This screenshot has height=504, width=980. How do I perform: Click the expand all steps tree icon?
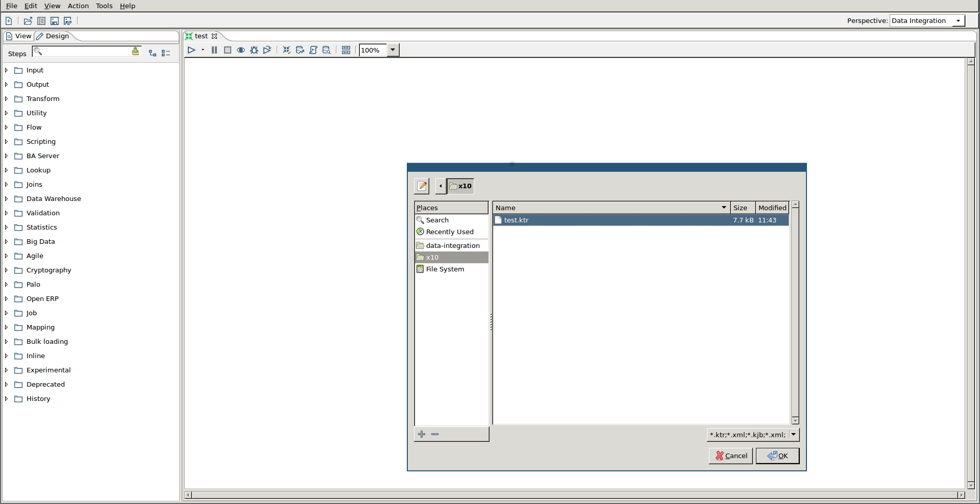(153, 53)
